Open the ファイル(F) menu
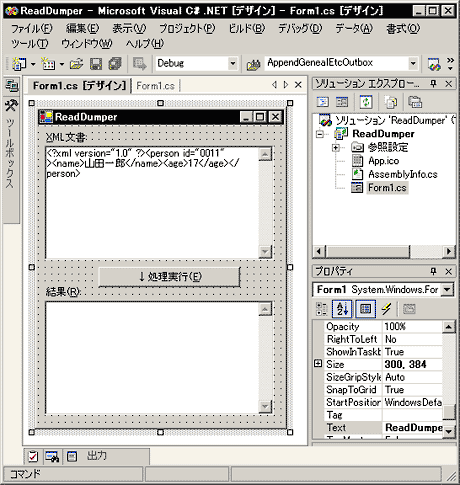Viewport: 460px width, 485px height. pyautogui.click(x=32, y=29)
